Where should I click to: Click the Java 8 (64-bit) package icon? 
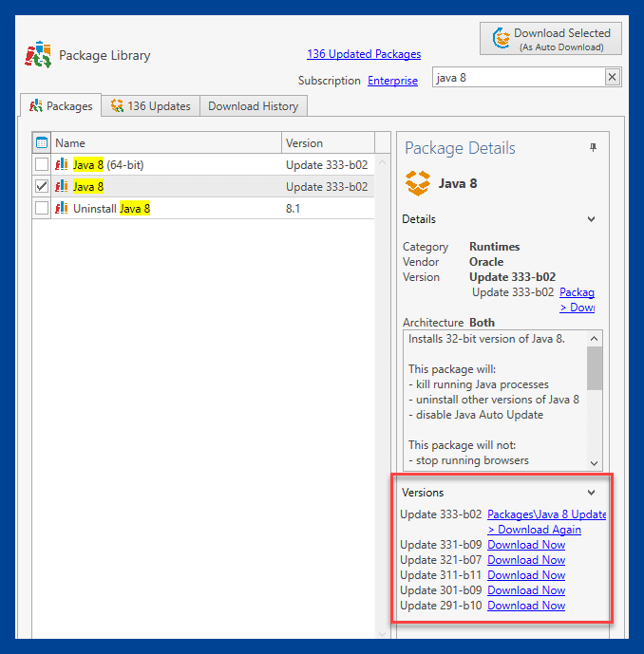[62, 164]
